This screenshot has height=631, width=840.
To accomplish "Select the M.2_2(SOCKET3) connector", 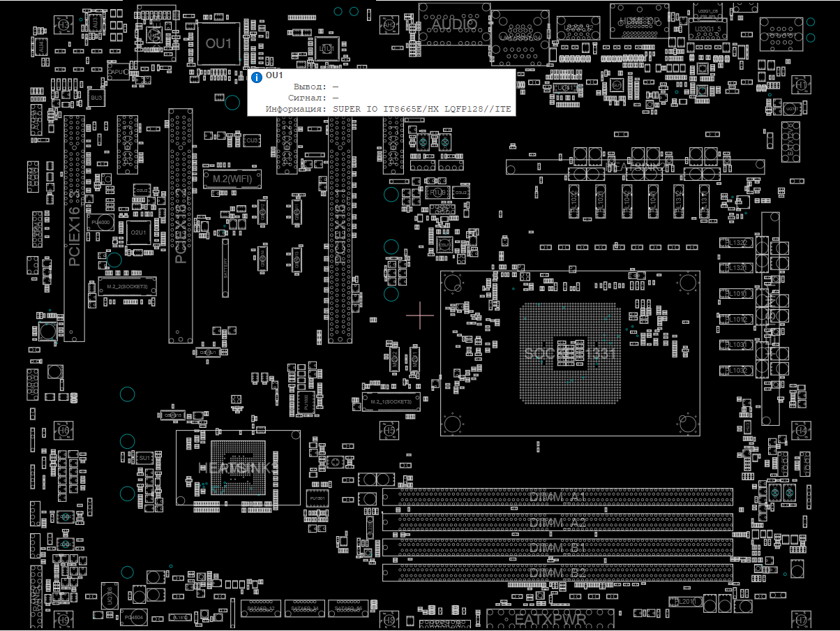I will click(x=127, y=286).
